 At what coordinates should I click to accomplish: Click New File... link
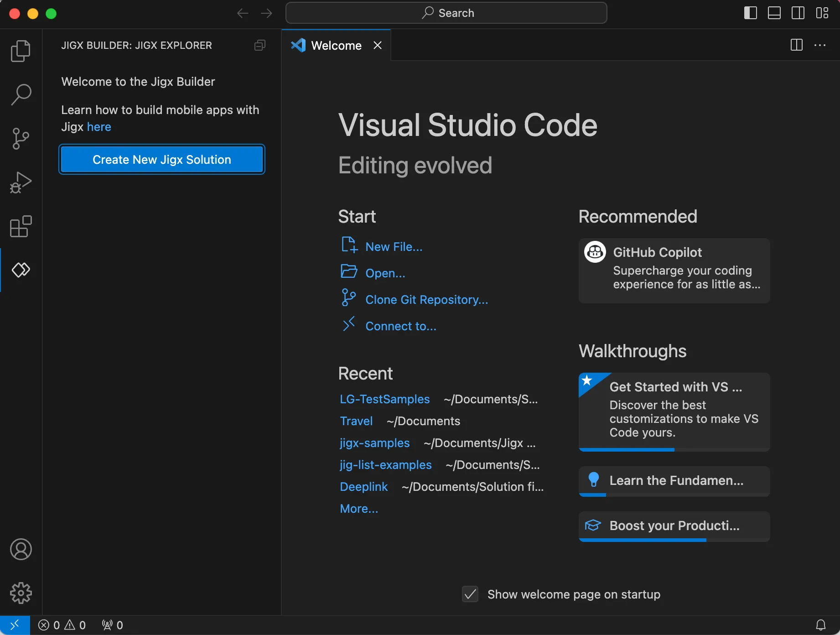click(x=394, y=247)
